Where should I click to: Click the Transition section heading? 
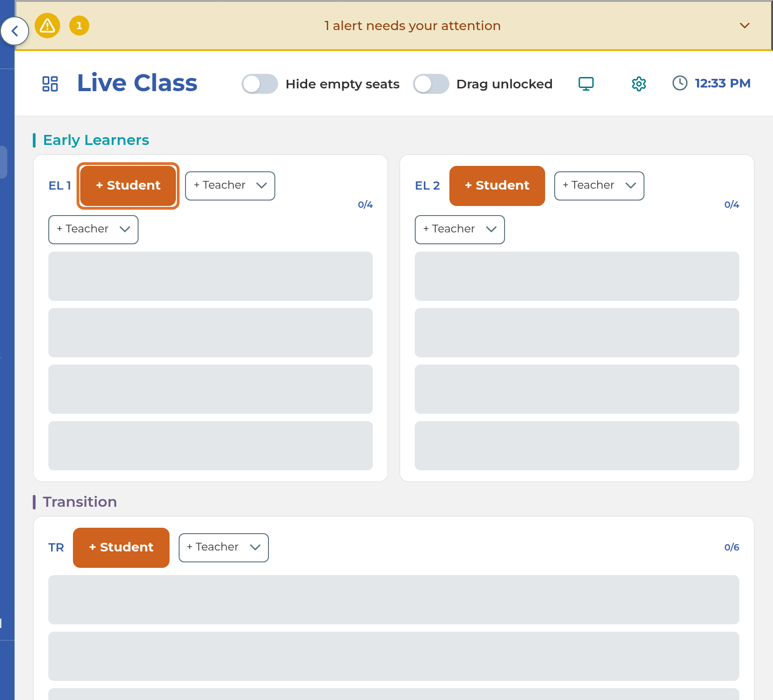pyautogui.click(x=80, y=502)
